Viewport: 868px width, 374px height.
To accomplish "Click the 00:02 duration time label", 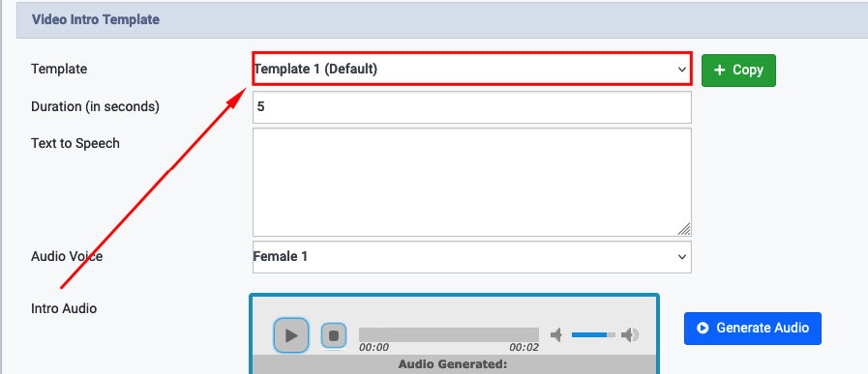I will (524, 348).
